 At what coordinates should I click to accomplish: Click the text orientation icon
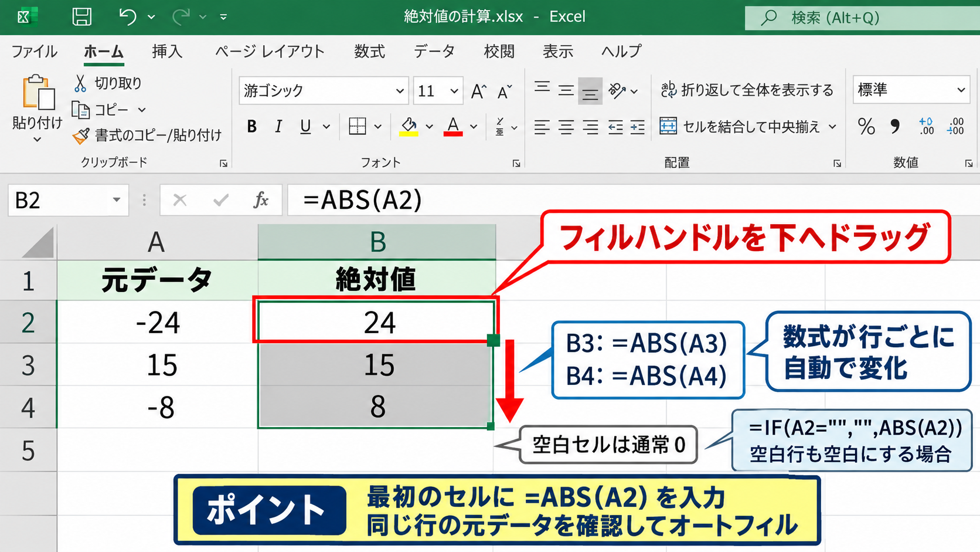(617, 91)
